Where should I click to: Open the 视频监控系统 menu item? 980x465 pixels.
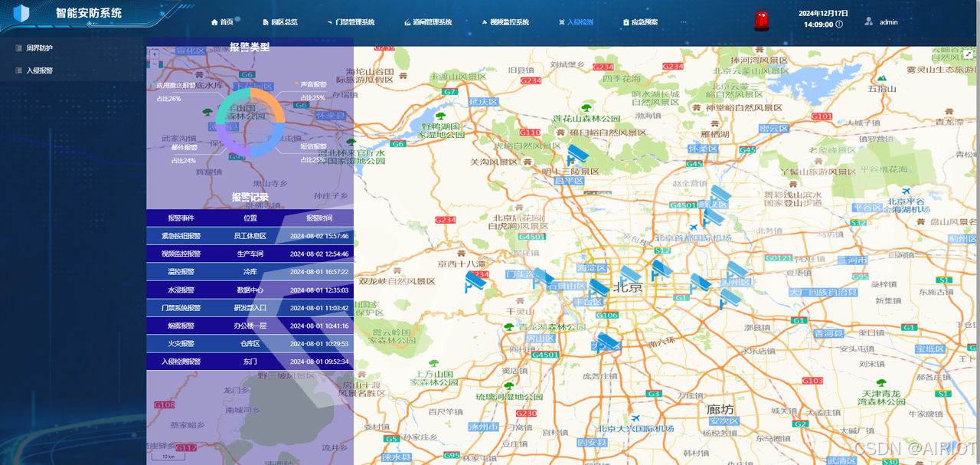point(505,22)
